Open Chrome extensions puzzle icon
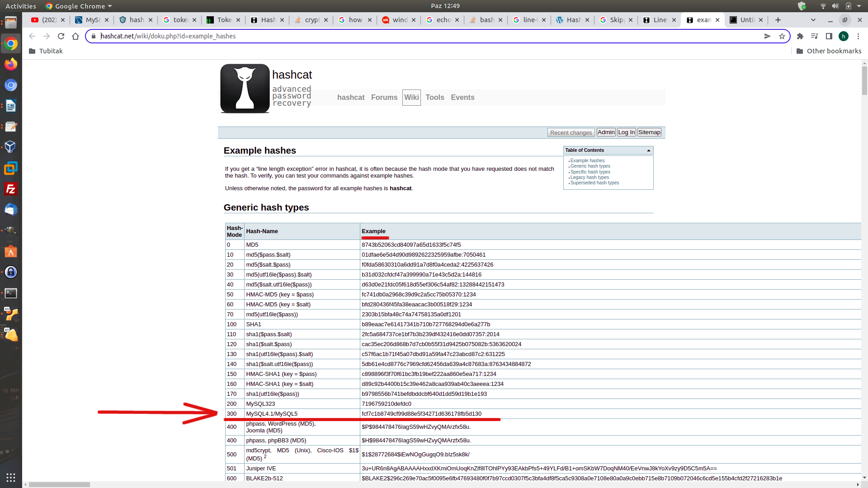 click(800, 36)
